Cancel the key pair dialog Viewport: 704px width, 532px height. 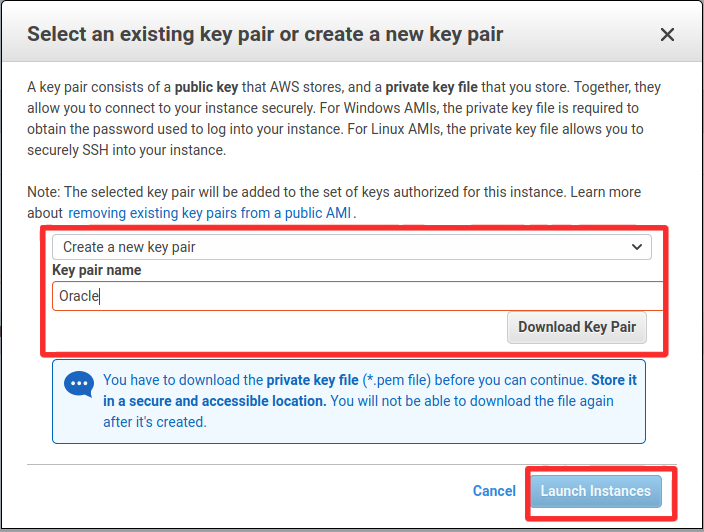pyautogui.click(x=494, y=491)
